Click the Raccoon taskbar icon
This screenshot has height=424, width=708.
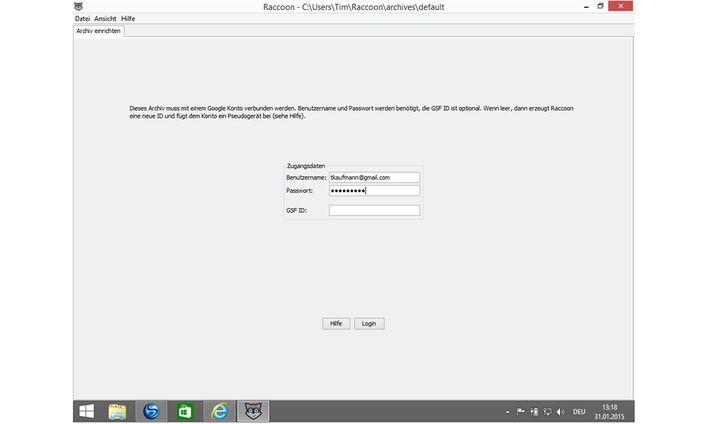[x=253, y=411]
